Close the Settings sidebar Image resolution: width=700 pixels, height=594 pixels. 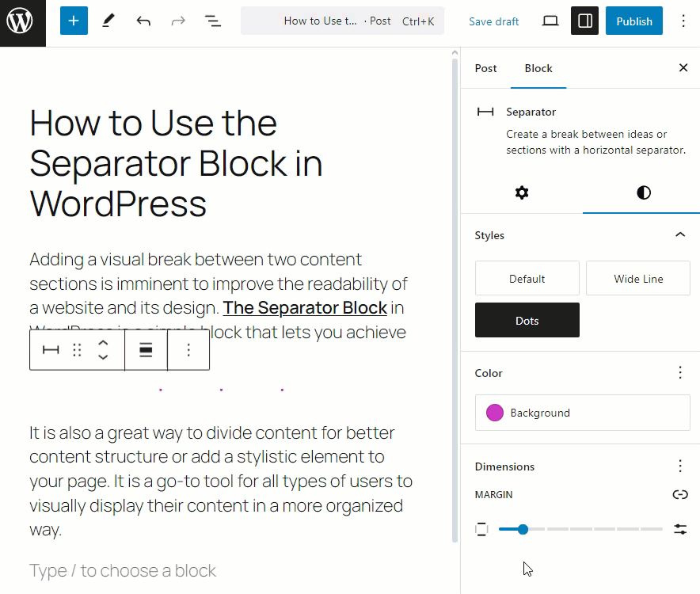(683, 68)
